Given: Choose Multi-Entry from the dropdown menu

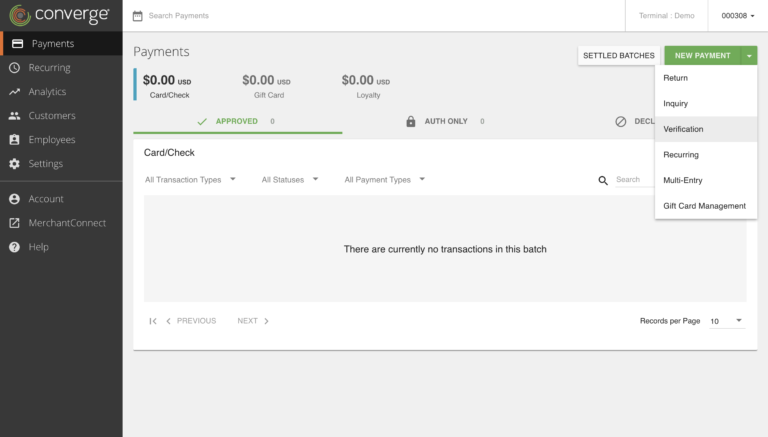Looking at the screenshot, I should 706,180.
